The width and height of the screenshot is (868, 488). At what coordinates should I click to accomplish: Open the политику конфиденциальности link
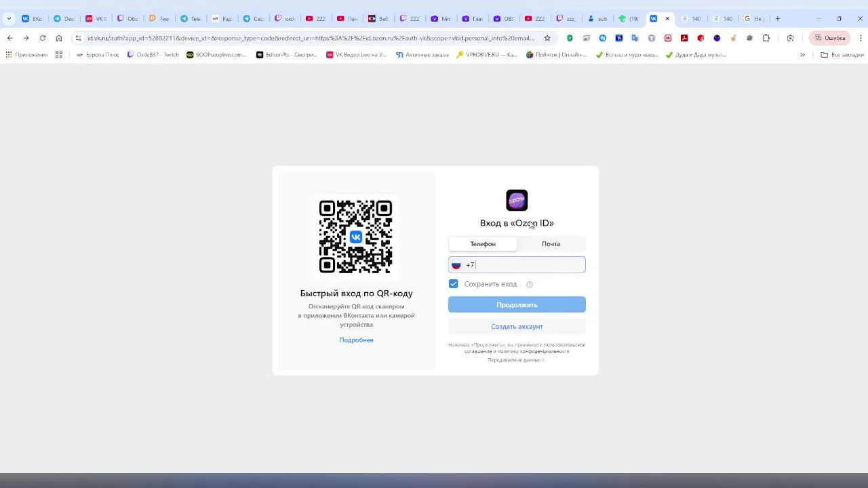coord(534,352)
